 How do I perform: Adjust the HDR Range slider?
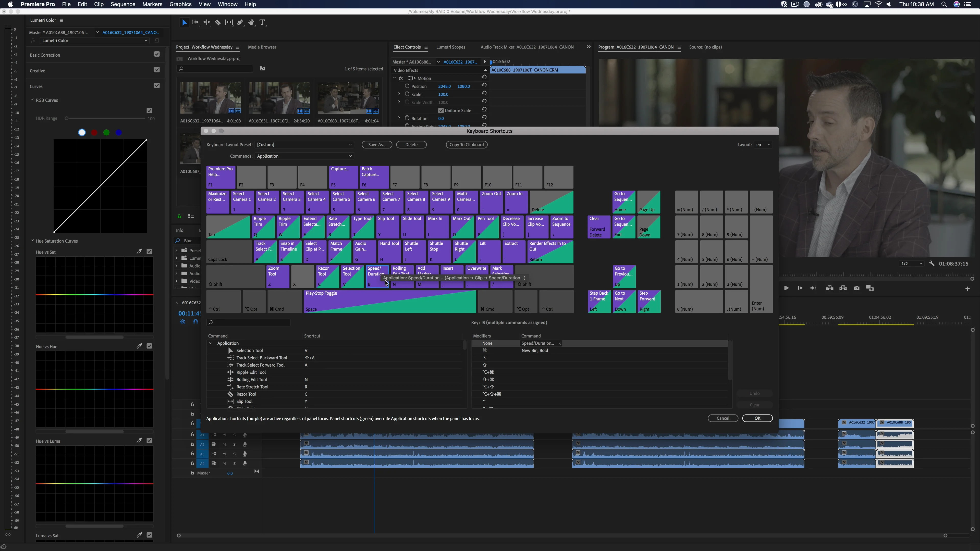[67, 118]
